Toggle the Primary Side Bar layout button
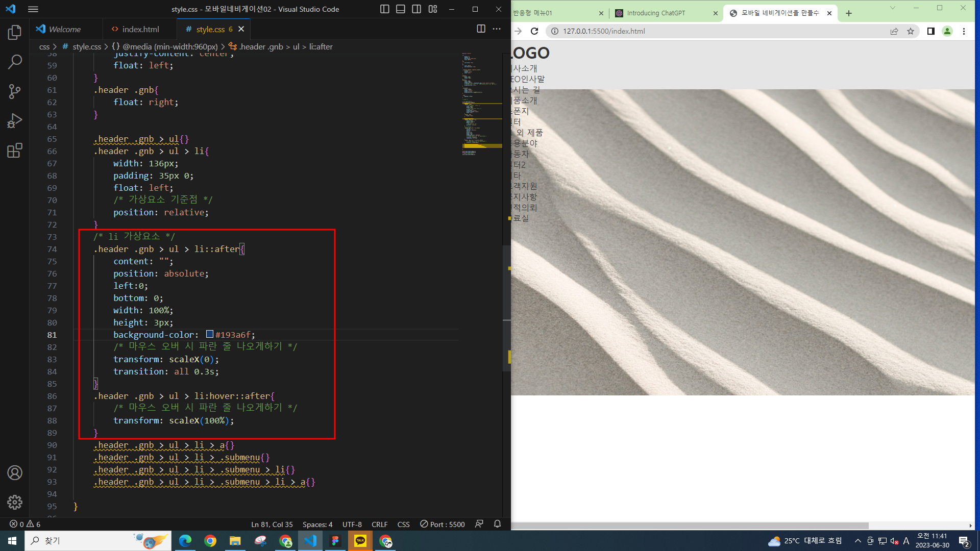Image resolution: width=980 pixels, height=551 pixels. pos(385,9)
